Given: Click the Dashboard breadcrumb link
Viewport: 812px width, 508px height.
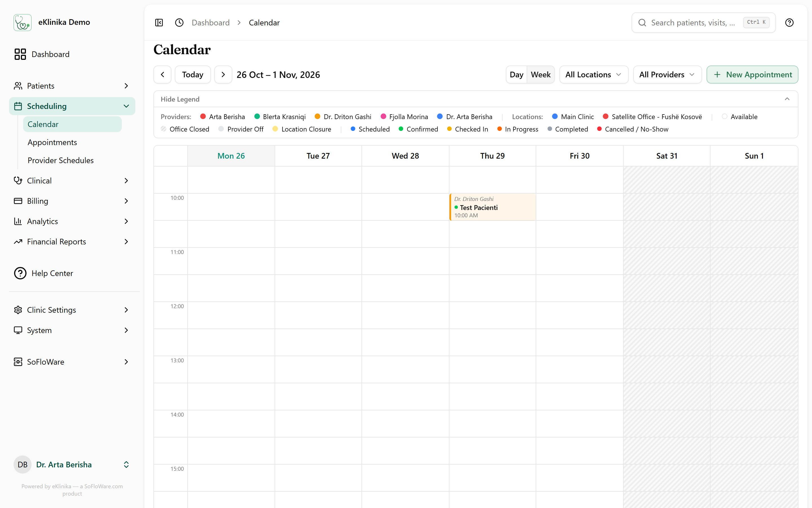Looking at the screenshot, I should (211, 23).
